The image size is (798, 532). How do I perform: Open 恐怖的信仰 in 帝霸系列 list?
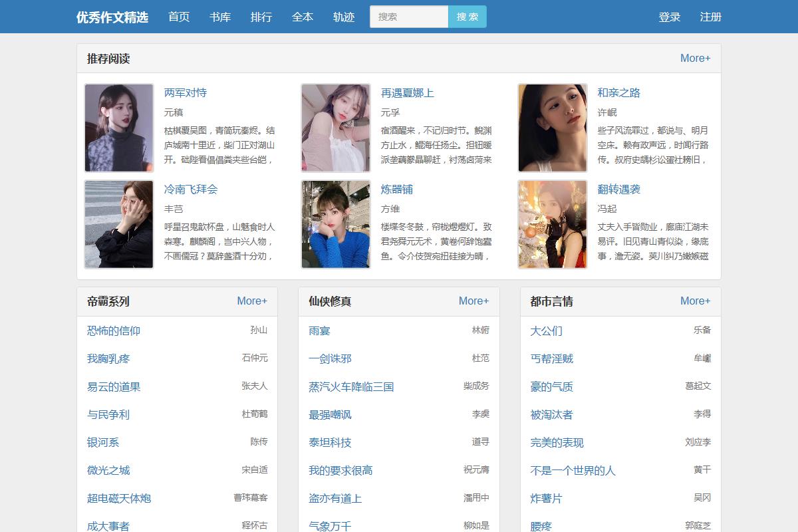click(114, 331)
